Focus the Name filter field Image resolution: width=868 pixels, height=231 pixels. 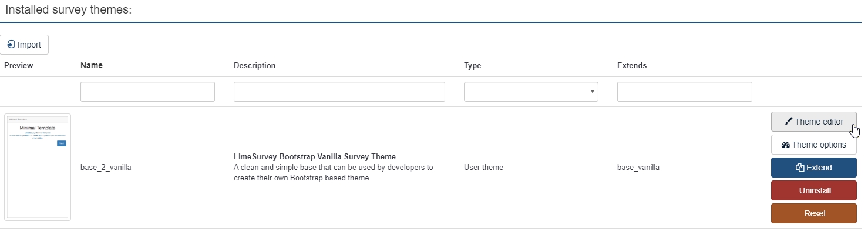147,92
